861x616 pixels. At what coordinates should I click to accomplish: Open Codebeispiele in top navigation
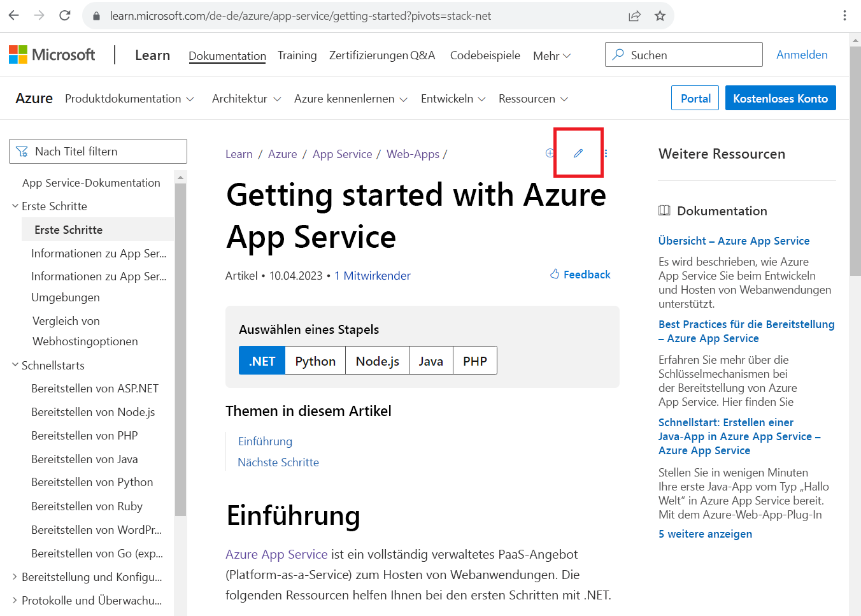[485, 55]
